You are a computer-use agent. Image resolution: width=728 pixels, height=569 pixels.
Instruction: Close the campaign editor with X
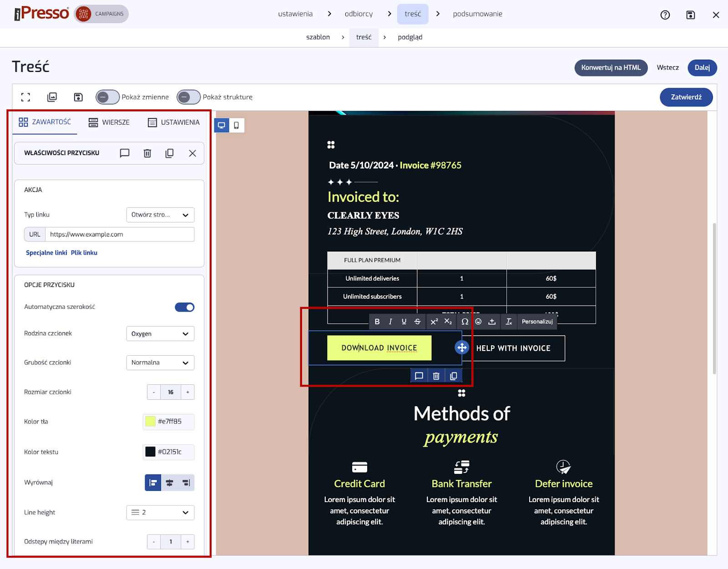click(716, 15)
